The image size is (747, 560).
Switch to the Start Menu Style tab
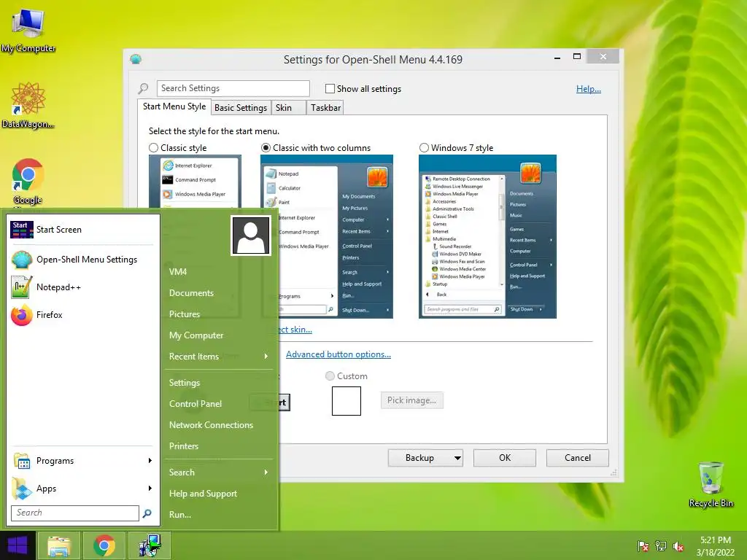[174, 106]
